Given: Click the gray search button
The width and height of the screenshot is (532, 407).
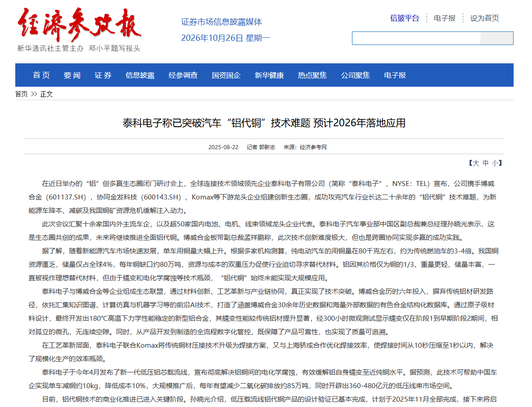Looking at the screenshot, I should coord(497,38).
